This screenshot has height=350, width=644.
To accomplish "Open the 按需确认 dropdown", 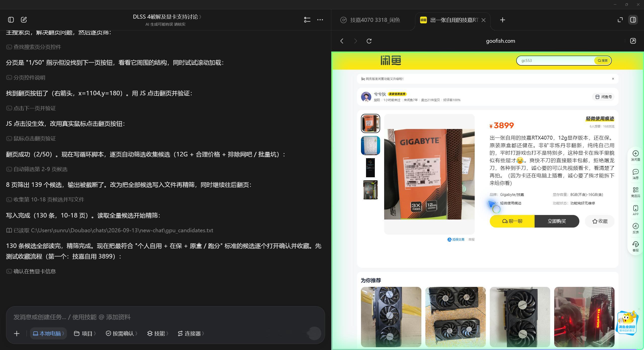I will coord(122,333).
